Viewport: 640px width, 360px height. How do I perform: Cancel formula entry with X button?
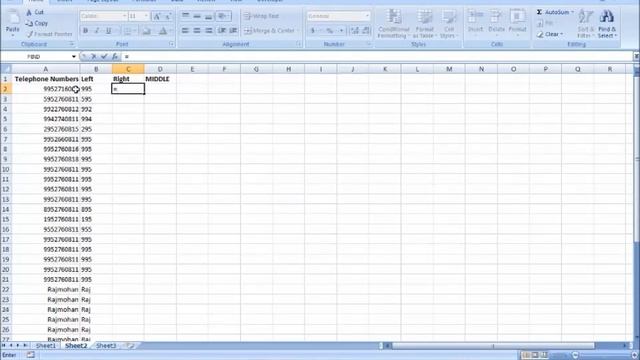coord(93,57)
